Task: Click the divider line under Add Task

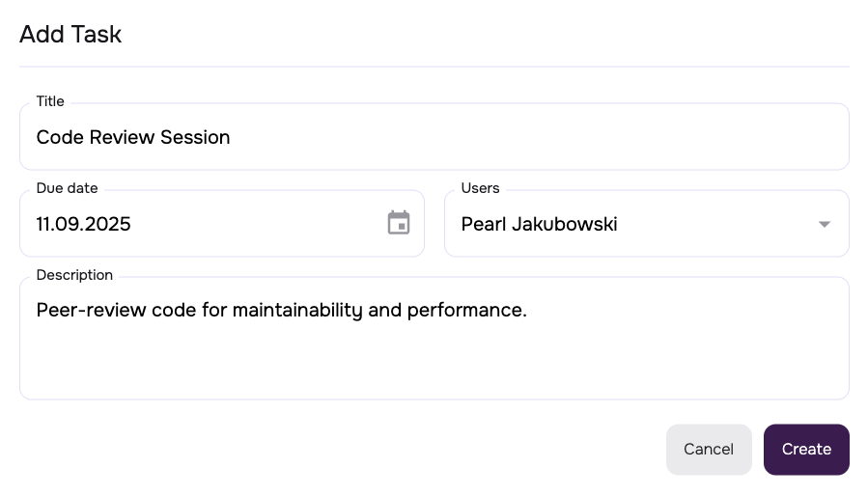Action: click(434, 67)
